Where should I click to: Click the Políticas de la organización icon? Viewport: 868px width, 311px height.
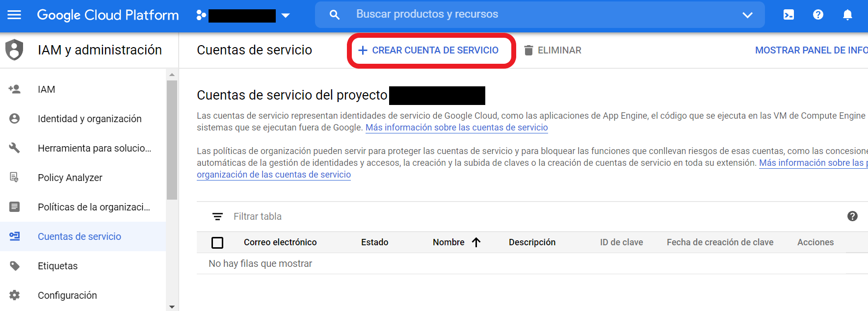[x=15, y=207]
